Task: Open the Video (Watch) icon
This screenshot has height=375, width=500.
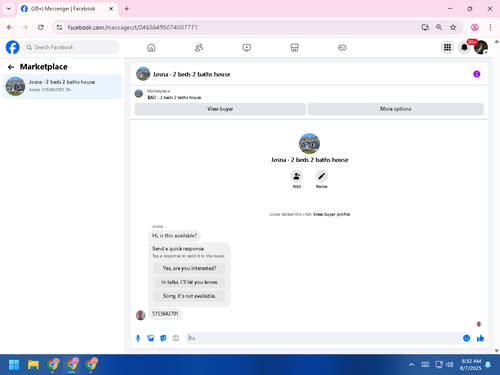Action: pyautogui.click(x=247, y=48)
